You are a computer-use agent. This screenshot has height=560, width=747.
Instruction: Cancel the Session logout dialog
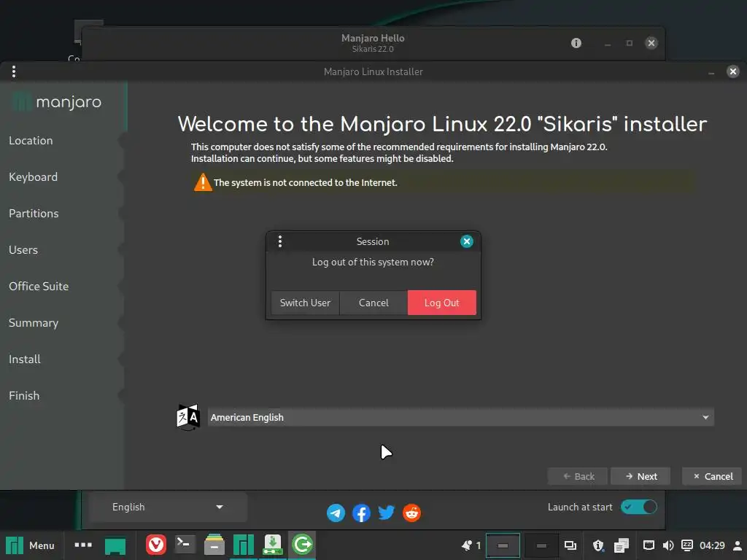pyautogui.click(x=373, y=303)
